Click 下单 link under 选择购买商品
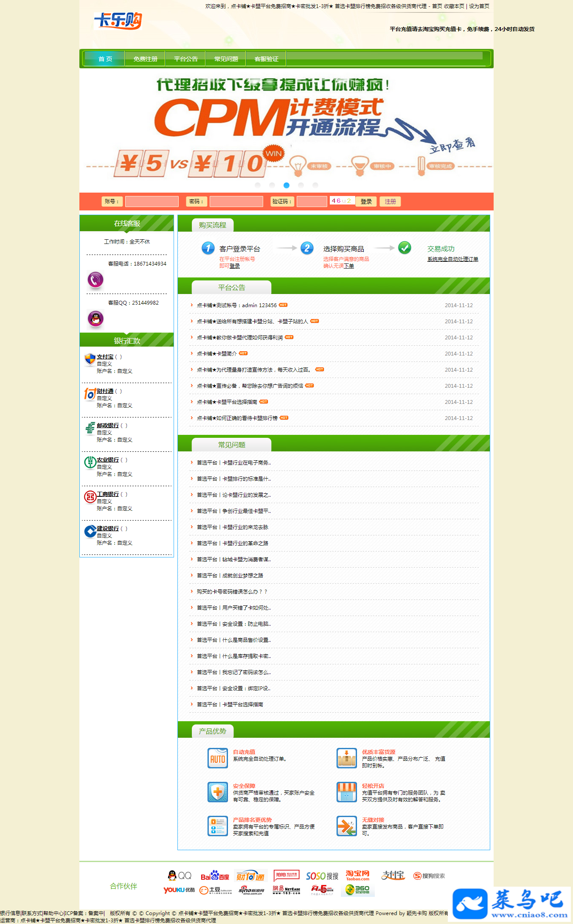The height and width of the screenshot is (924, 573). point(349,266)
